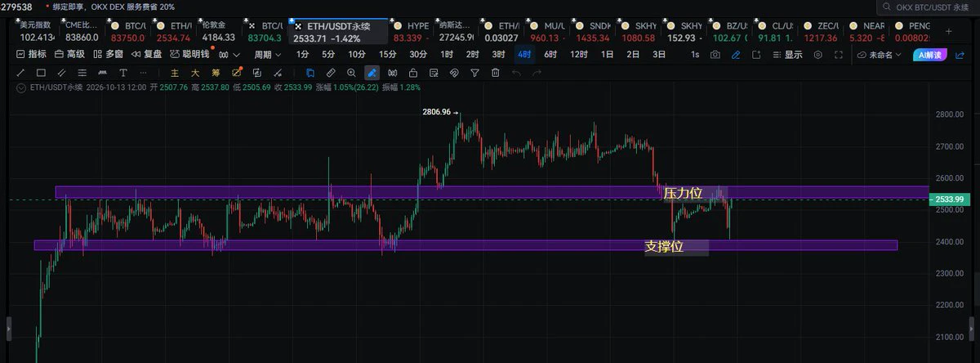
Task: Switch timeframe to 1日
Action: tap(607, 55)
